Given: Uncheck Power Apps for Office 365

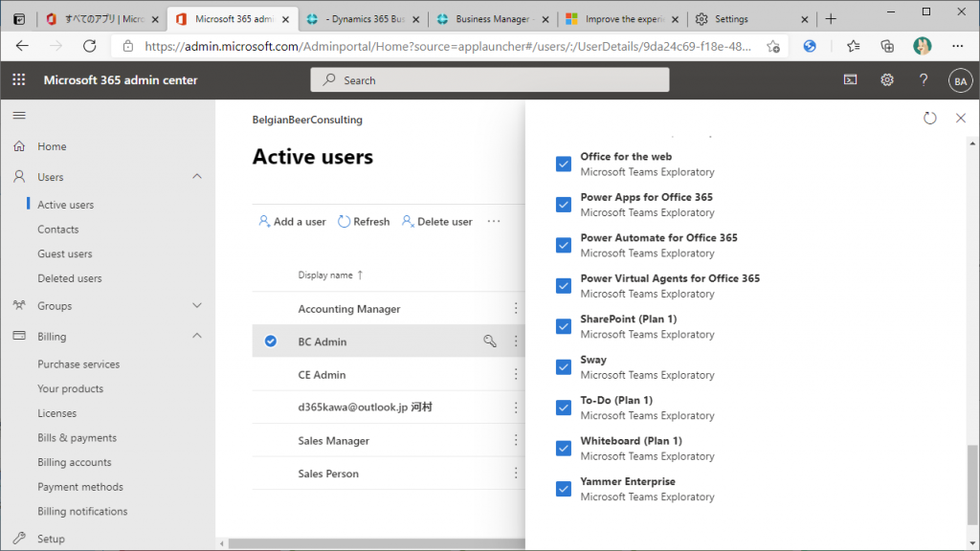Looking at the screenshot, I should 563,205.
